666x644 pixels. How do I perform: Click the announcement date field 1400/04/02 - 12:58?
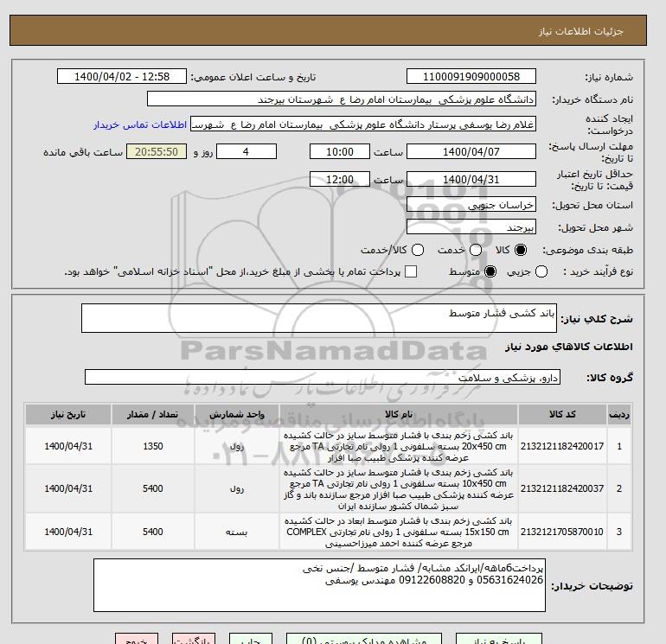pos(122,77)
